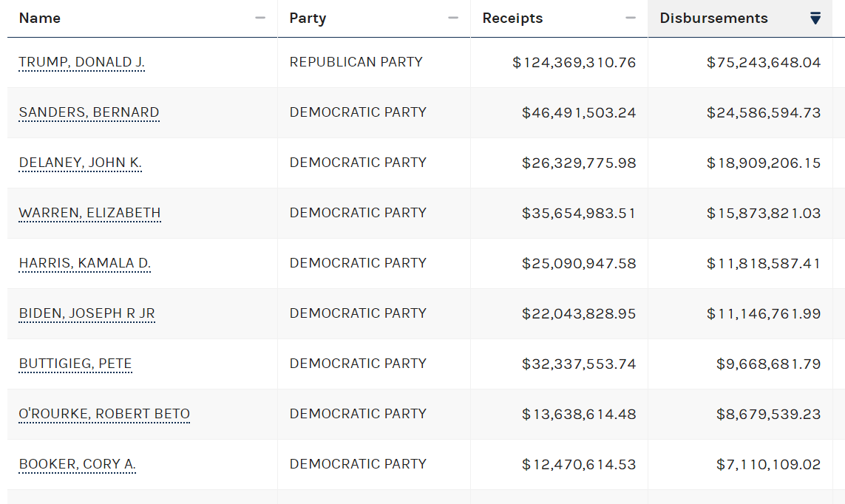Select Trump's receipts amount $124,369,310.76
845x504 pixels.
(x=574, y=63)
